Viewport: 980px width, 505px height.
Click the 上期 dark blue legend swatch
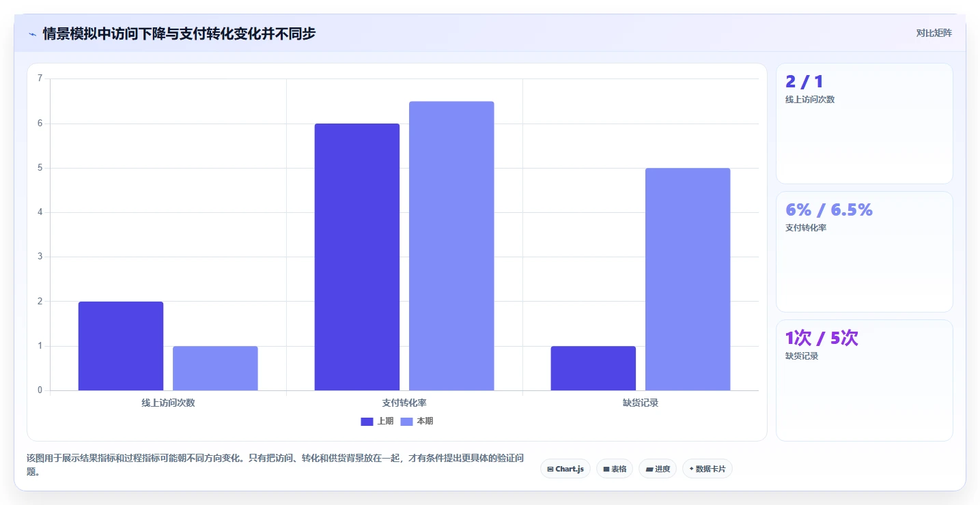pos(367,421)
